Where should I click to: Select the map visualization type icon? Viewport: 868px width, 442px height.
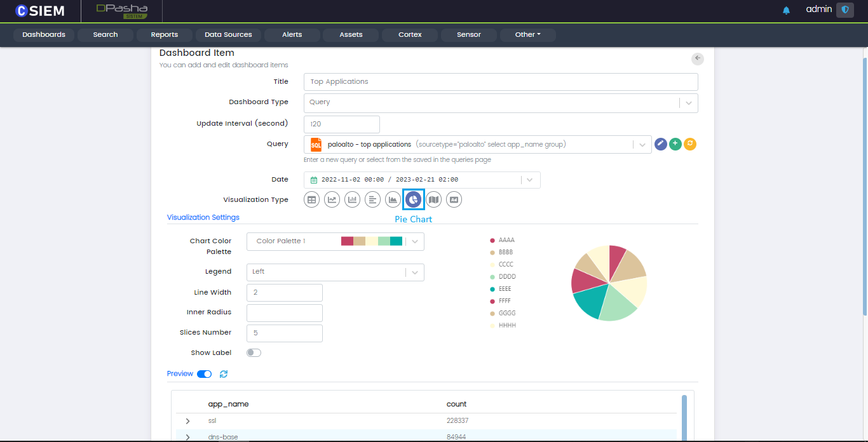click(x=433, y=199)
